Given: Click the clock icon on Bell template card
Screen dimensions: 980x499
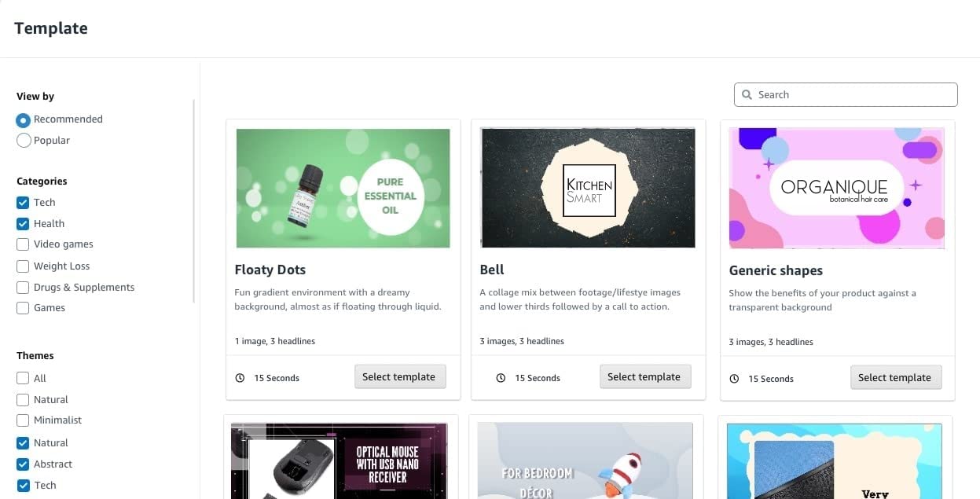Looking at the screenshot, I should click(x=501, y=377).
